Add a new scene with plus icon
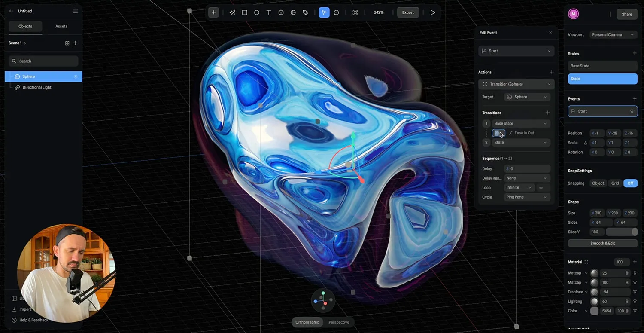Image resolution: width=644 pixels, height=333 pixels. click(76, 43)
